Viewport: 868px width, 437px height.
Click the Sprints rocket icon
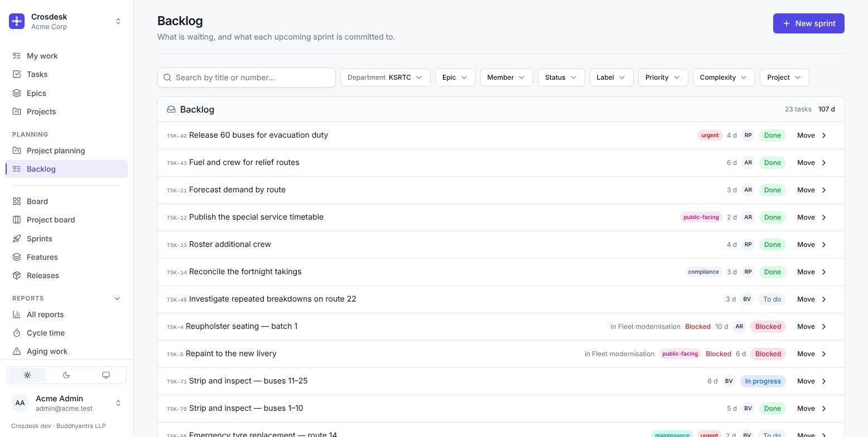pyautogui.click(x=17, y=239)
